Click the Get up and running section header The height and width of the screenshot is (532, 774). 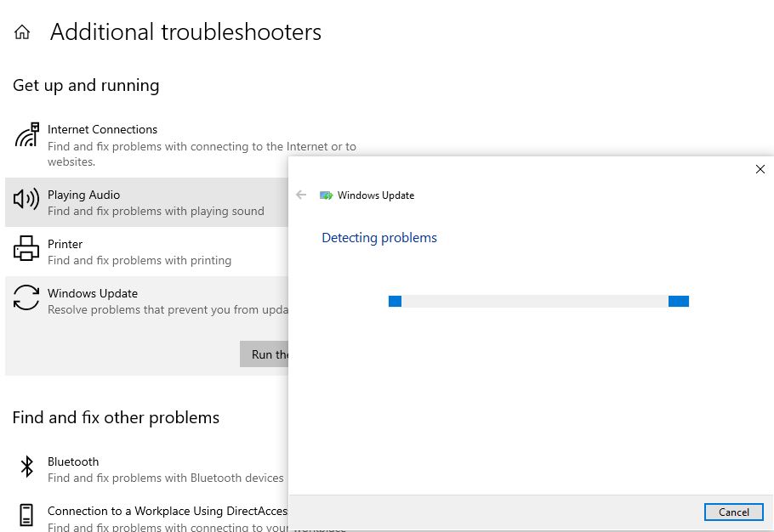click(86, 85)
